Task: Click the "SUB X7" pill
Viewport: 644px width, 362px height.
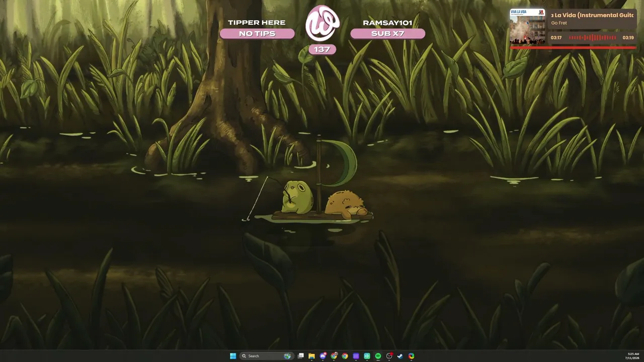Action: (x=387, y=34)
